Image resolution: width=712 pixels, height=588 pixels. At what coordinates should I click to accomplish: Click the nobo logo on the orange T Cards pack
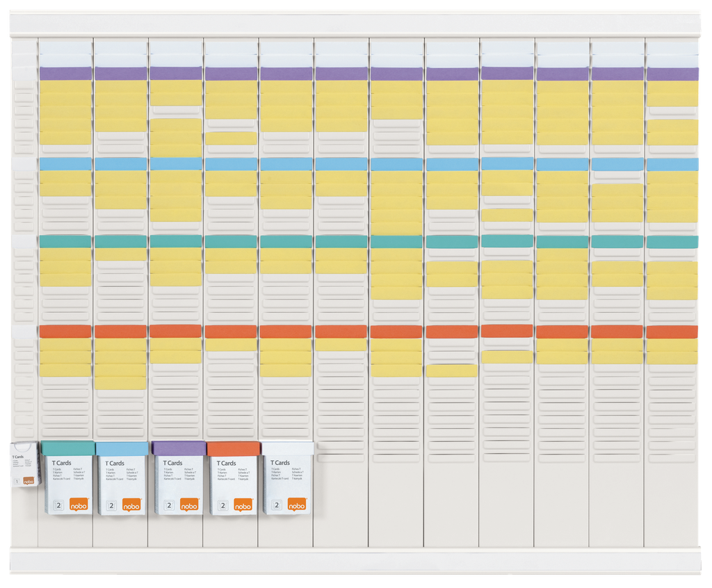tap(243, 505)
